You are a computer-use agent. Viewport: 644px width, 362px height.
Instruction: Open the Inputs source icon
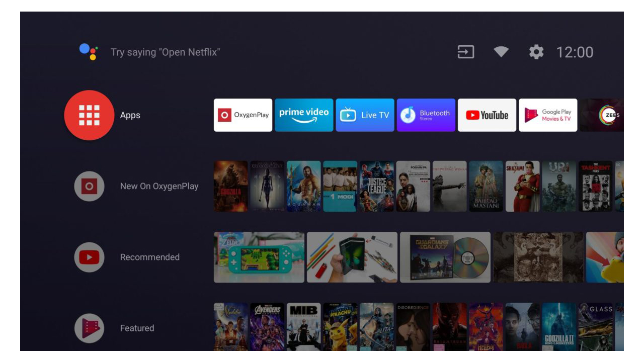tap(466, 52)
